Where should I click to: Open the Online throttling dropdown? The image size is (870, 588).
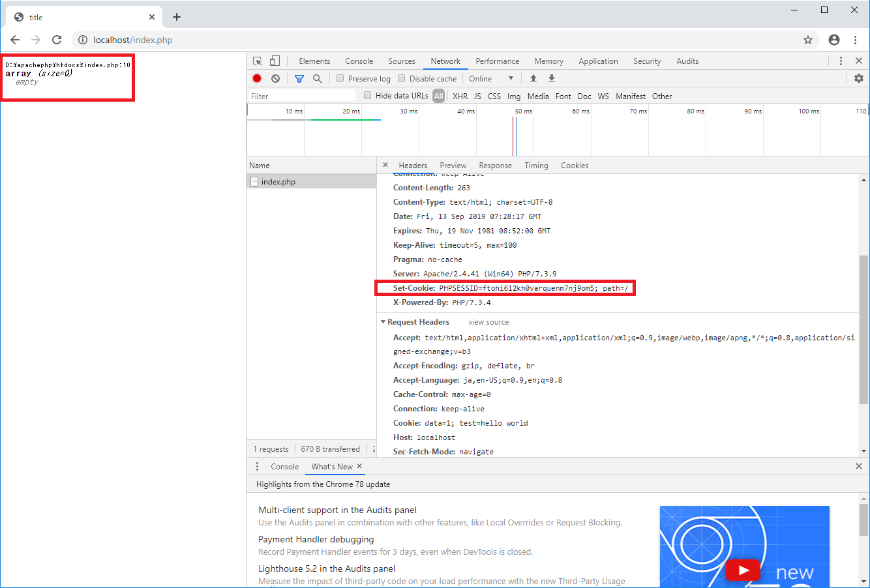coord(491,78)
